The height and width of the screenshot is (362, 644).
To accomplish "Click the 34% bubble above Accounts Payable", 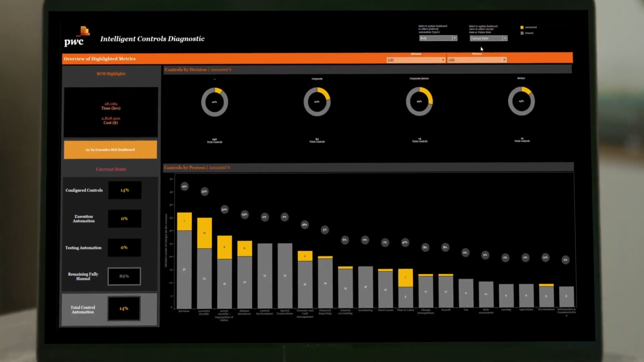I will pos(204,191).
